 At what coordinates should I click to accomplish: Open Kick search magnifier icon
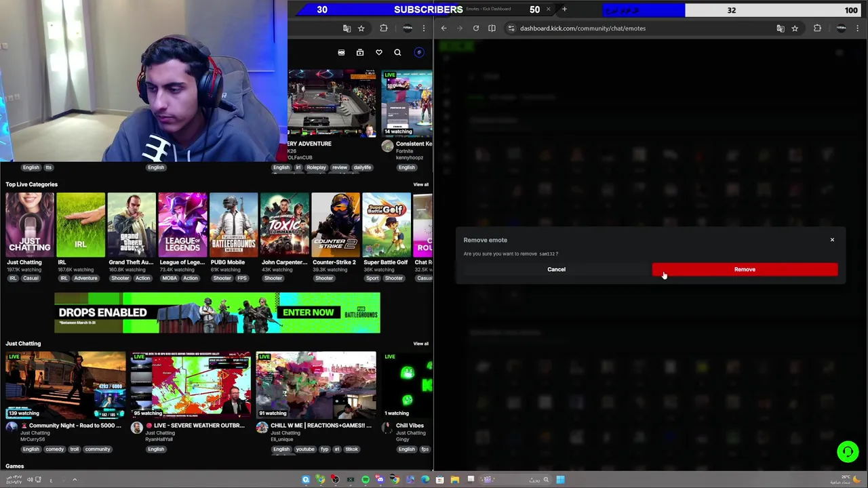click(x=397, y=52)
